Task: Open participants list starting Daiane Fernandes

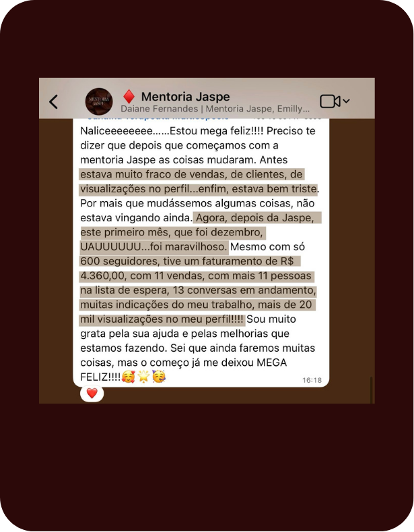Action: pyautogui.click(x=215, y=109)
